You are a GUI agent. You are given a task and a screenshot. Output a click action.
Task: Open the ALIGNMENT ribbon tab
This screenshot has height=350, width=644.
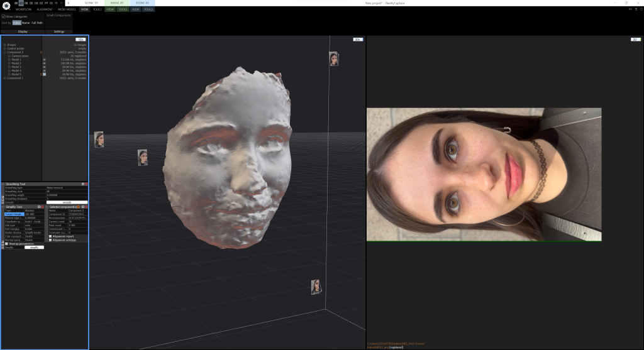coord(45,9)
